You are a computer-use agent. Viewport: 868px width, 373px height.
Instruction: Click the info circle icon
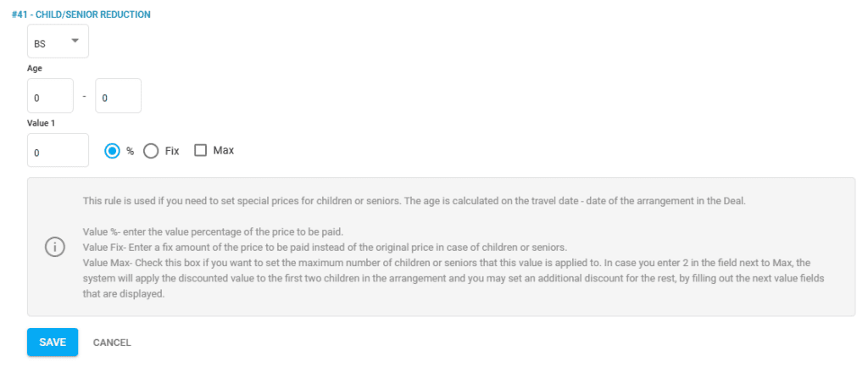tap(54, 247)
